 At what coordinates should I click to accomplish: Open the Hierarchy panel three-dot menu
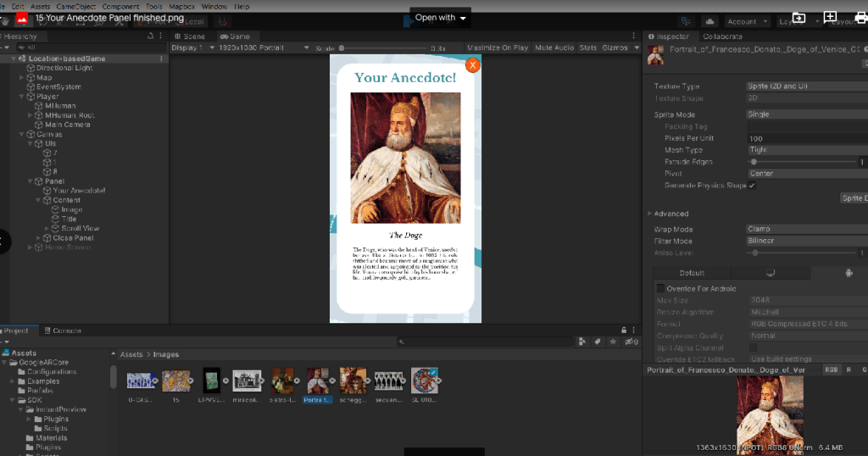(161, 36)
